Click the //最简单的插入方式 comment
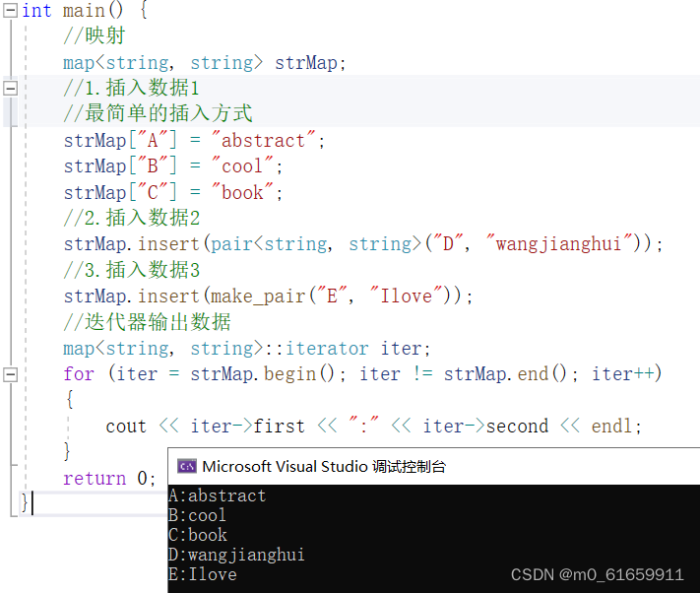The height and width of the screenshot is (593, 700). coord(159,113)
